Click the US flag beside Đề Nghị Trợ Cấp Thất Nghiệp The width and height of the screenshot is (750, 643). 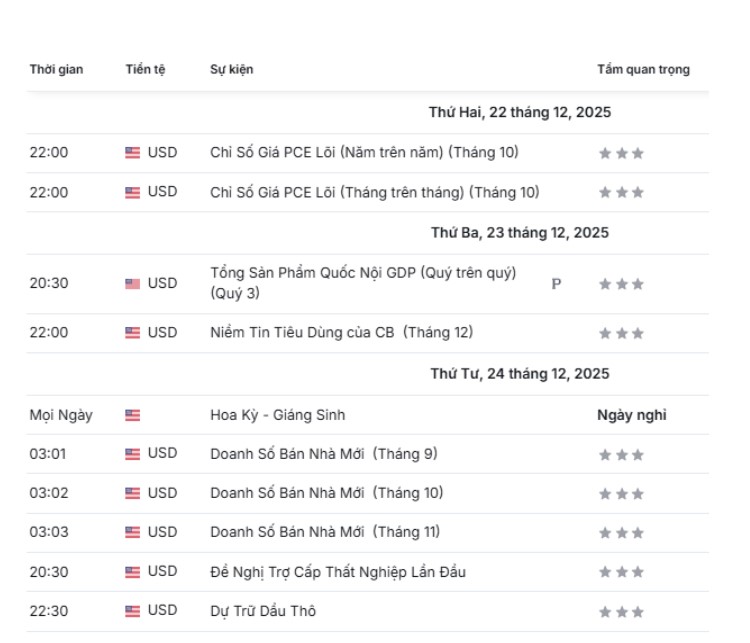click(133, 572)
